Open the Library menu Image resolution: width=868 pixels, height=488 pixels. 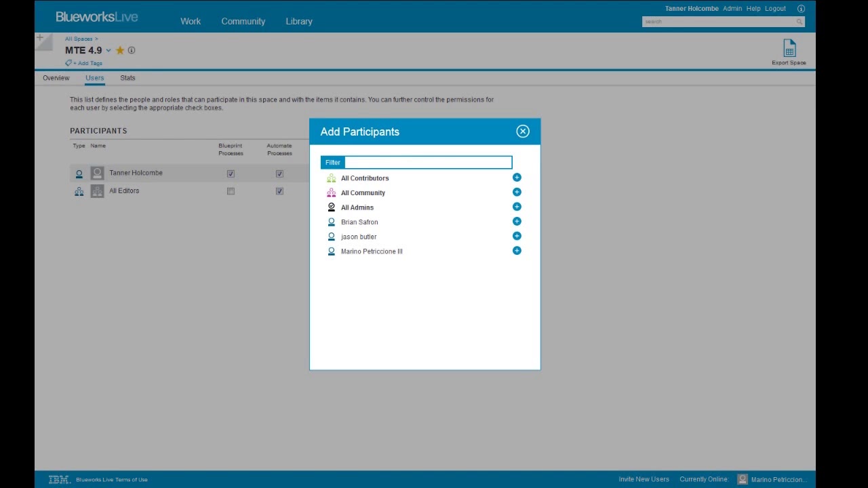[x=299, y=21]
